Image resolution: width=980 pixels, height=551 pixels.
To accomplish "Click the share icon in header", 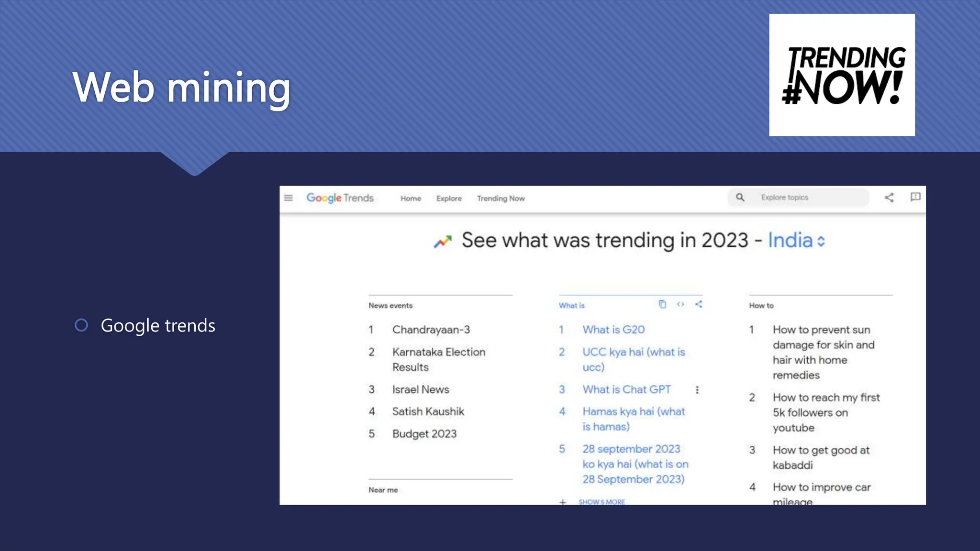I will [889, 198].
